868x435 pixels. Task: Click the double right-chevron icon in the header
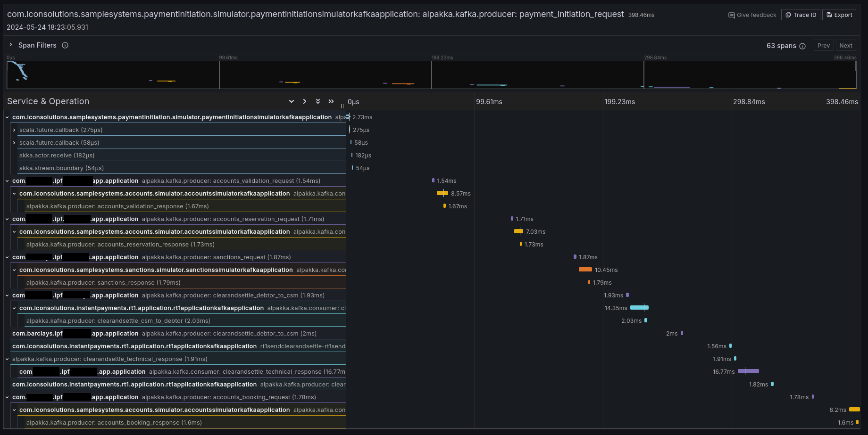331,101
